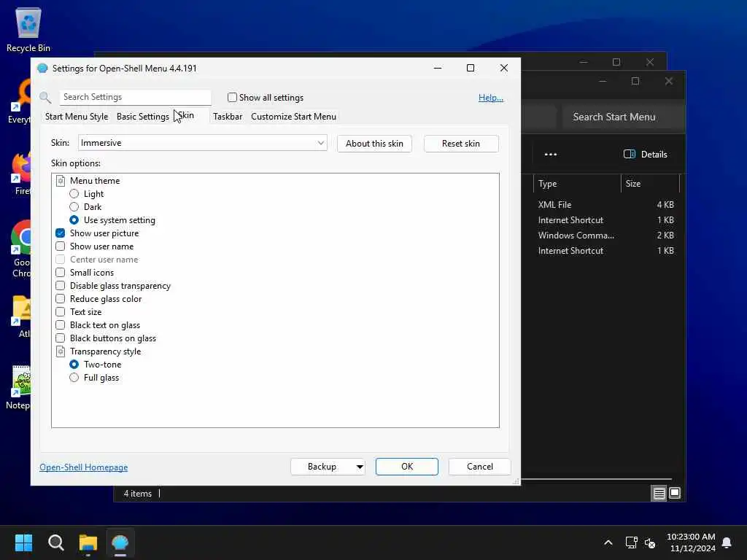Click the Search Settings field
The width and height of the screenshot is (747, 560).
pyautogui.click(x=135, y=97)
